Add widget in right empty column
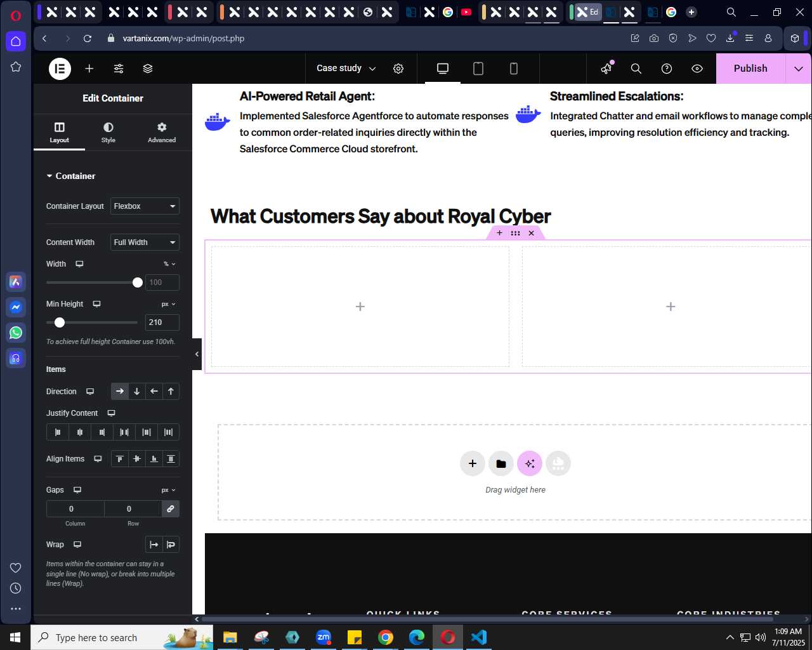Screen dimensions: 812x650 click(x=671, y=307)
